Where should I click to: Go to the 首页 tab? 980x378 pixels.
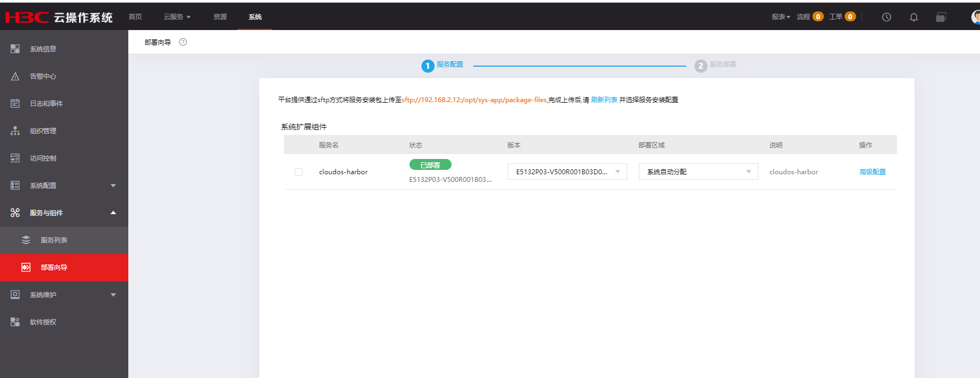click(x=135, y=17)
